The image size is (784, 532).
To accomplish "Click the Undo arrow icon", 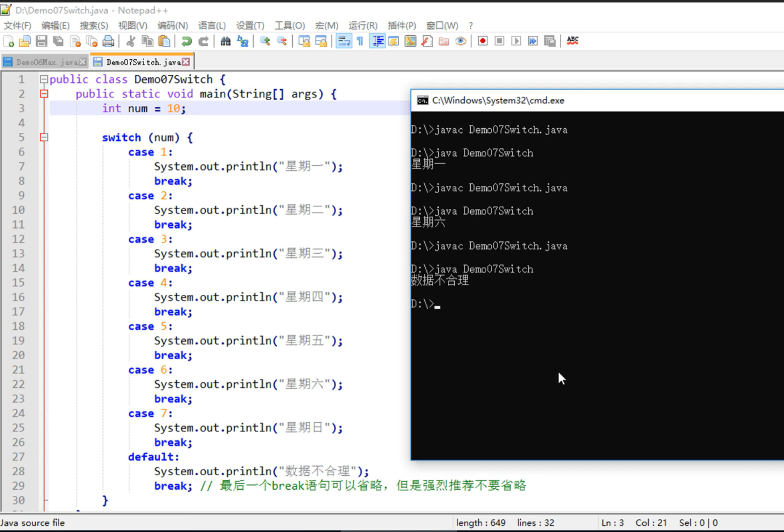I will (x=186, y=41).
